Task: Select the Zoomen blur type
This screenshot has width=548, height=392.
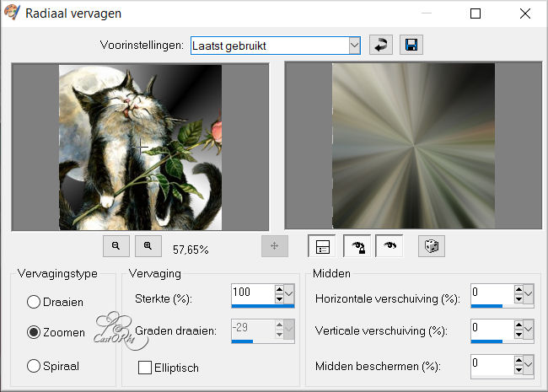Action: coord(34,332)
